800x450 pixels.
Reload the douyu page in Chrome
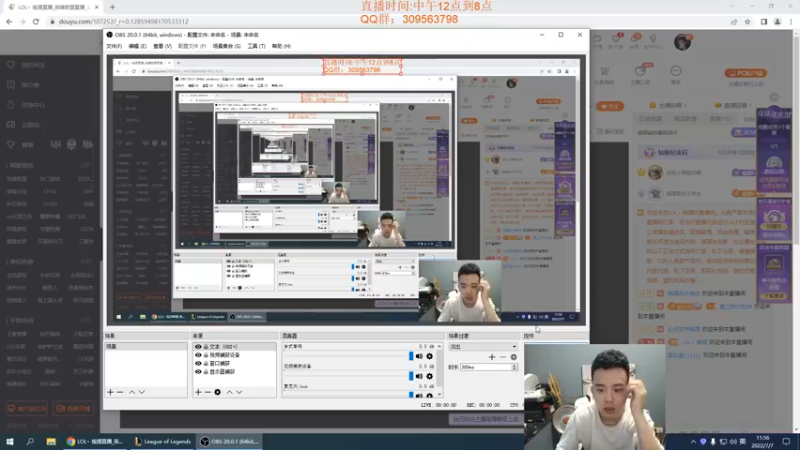[36, 21]
